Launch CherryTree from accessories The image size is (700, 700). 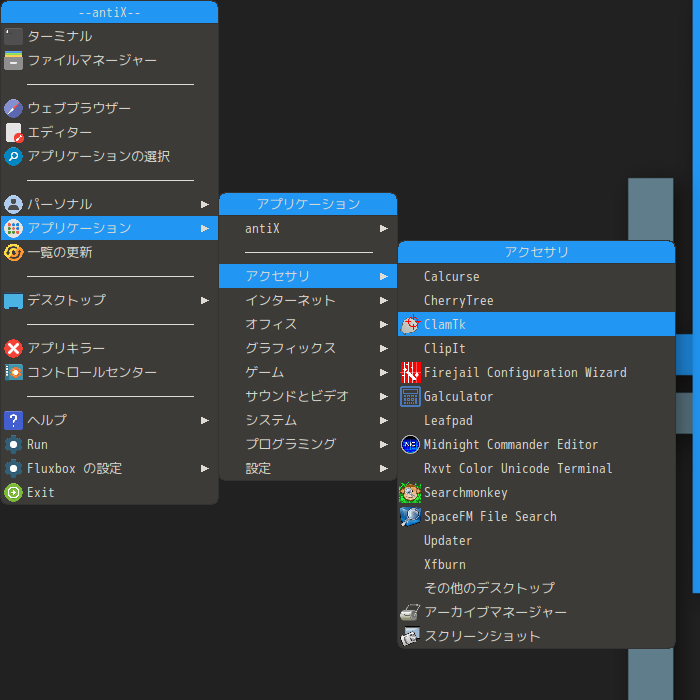pos(536,300)
